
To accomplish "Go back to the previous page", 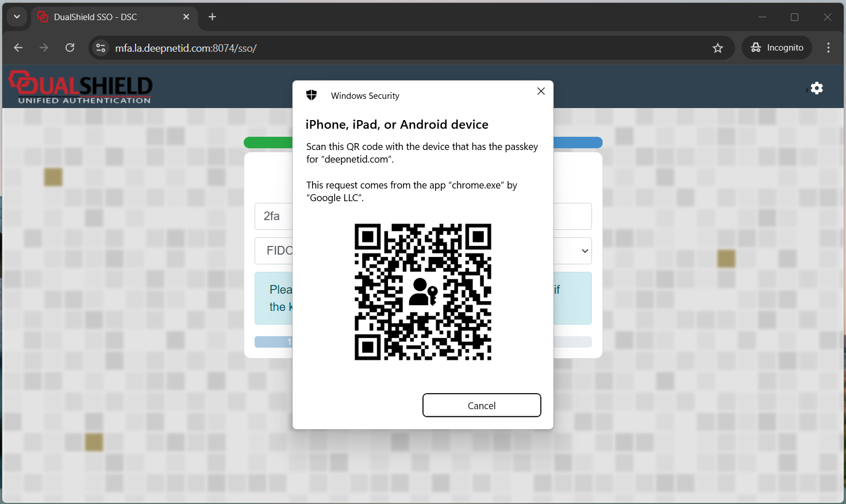I will [x=18, y=48].
